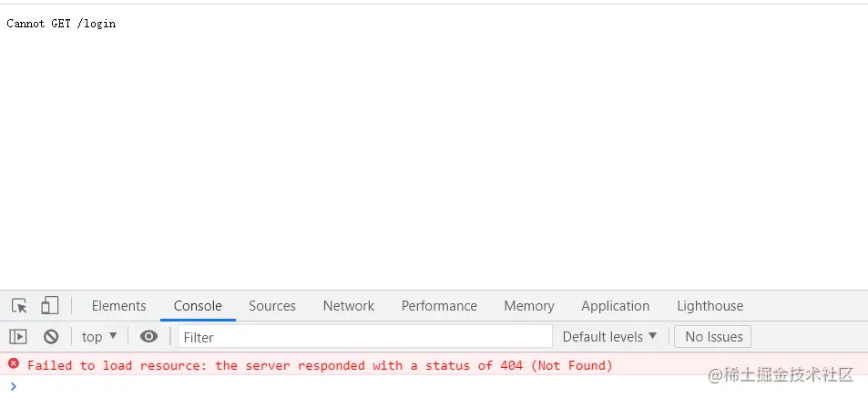This screenshot has width=868, height=398.
Task: Select the Lighthouse tab
Action: coord(710,305)
